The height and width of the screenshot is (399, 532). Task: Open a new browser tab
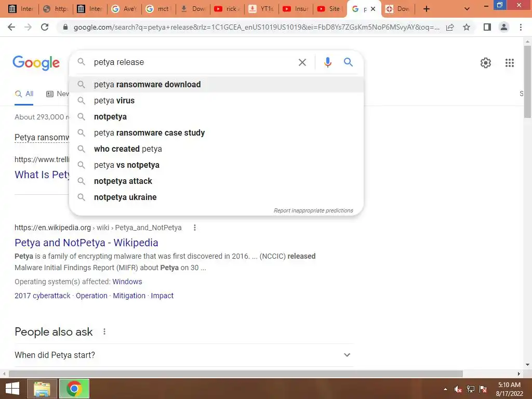(x=427, y=9)
